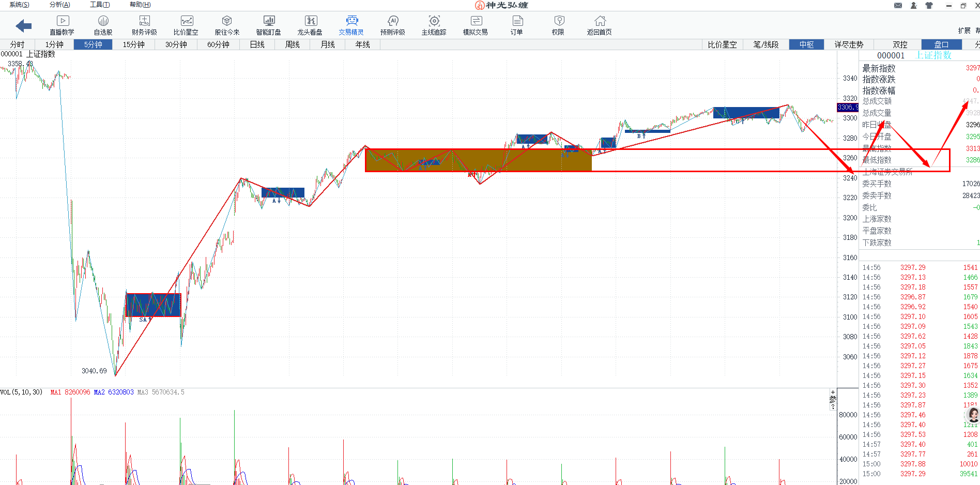The image size is (980, 485).
Task: Open the 系统(S) menu
Action: tap(19, 5)
